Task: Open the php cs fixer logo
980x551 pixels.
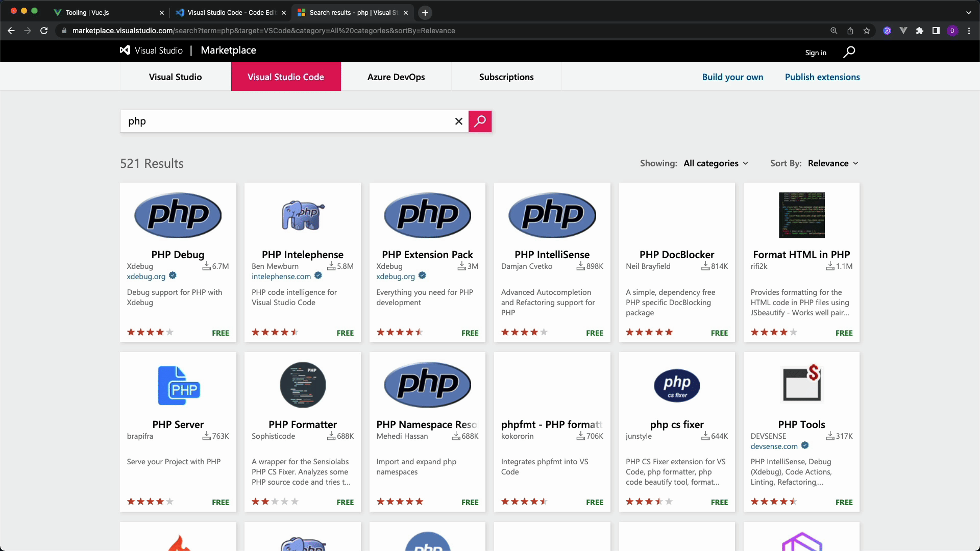Action: [x=677, y=386]
